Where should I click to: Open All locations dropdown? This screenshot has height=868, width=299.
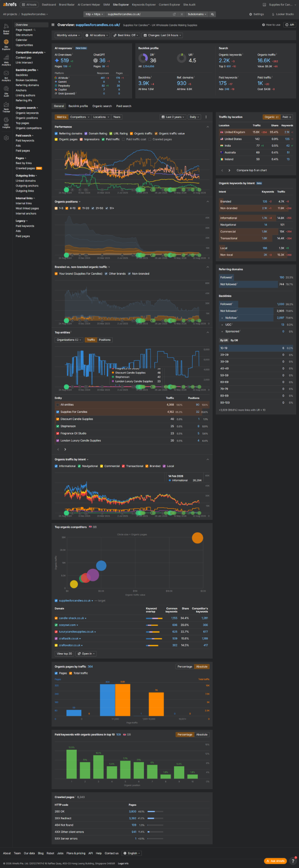pyautogui.click(x=97, y=35)
